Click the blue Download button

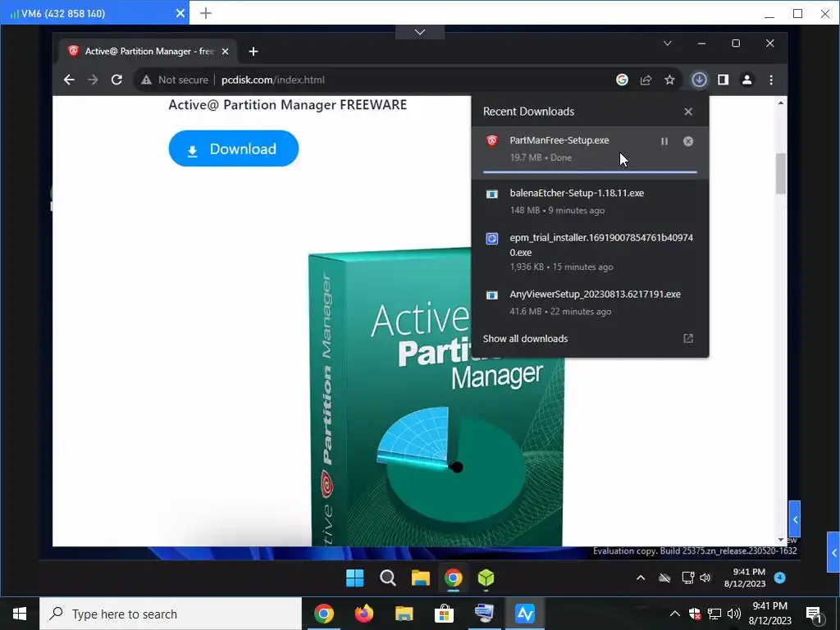234,148
